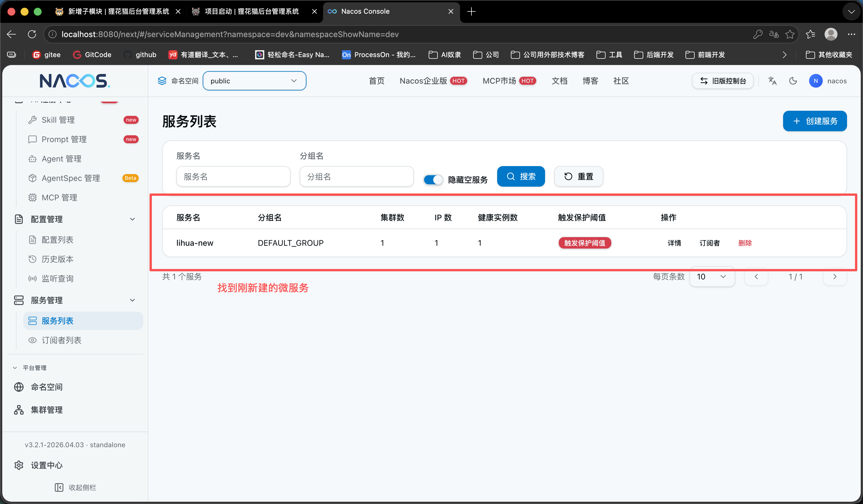
Task: Click 创建服务 button
Action: 815,121
